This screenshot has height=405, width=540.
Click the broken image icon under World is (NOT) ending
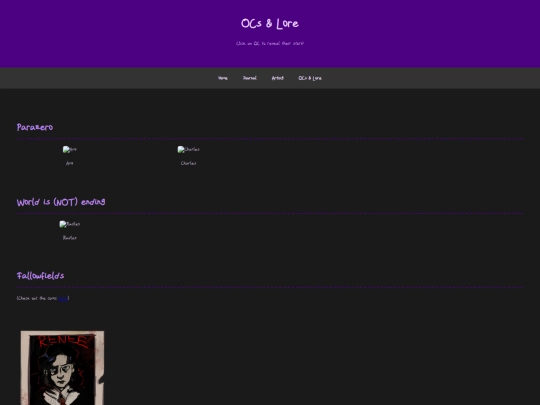70,224
